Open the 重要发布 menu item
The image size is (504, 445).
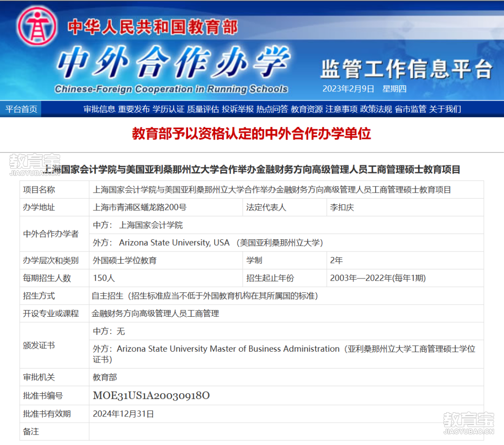[x=134, y=109]
